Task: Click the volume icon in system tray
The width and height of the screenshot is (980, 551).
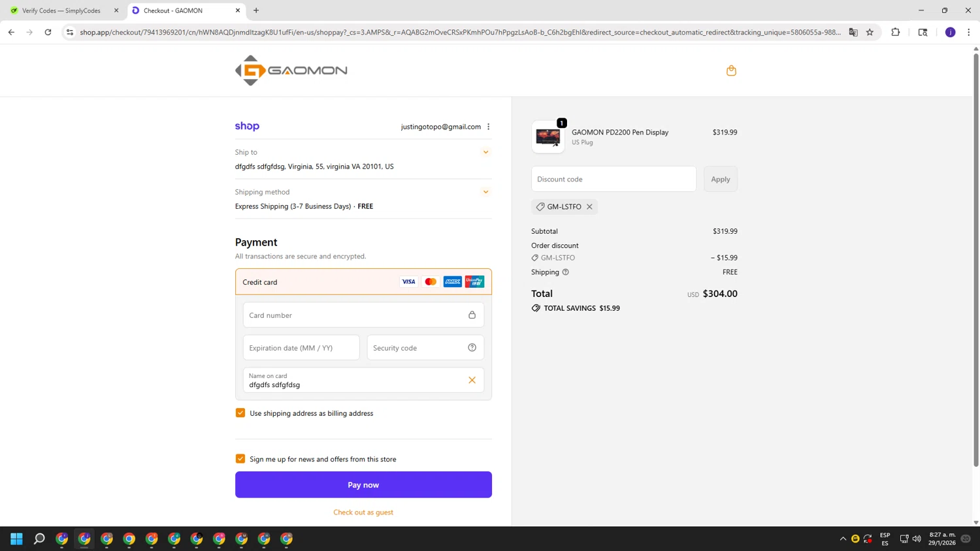Action: click(917, 539)
